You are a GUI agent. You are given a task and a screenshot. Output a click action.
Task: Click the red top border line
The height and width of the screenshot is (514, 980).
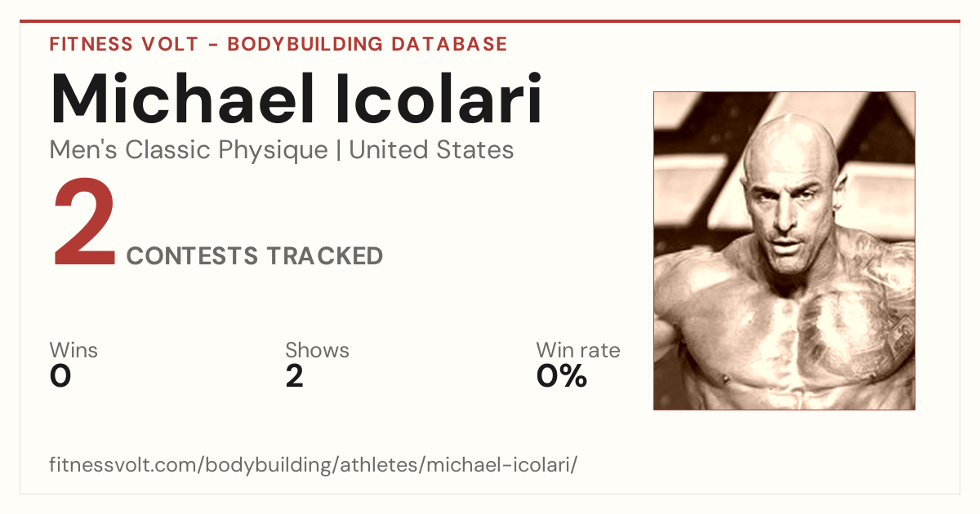[x=490, y=21]
